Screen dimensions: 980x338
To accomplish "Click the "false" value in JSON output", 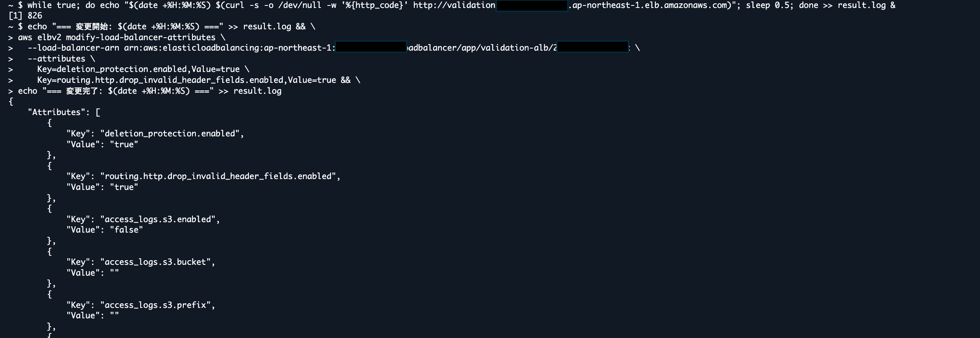I will [x=126, y=230].
